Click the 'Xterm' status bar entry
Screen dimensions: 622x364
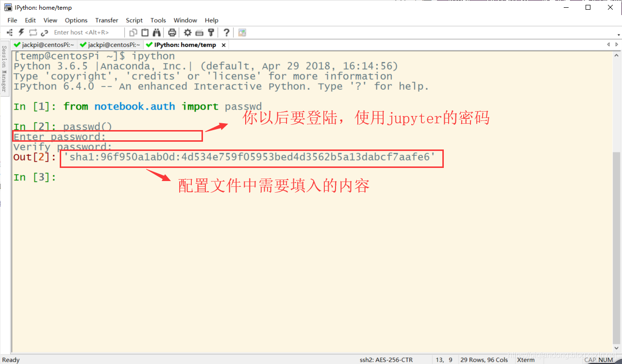pyautogui.click(x=526, y=360)
